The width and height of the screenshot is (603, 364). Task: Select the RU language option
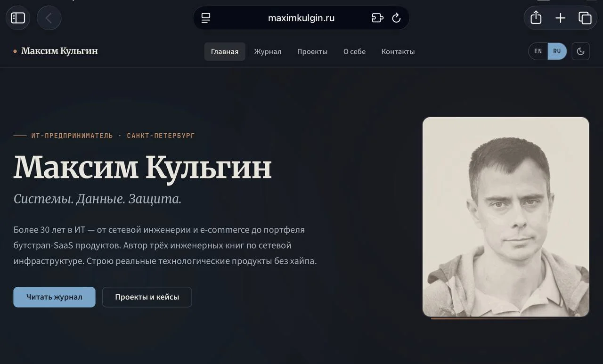(557, 51)
